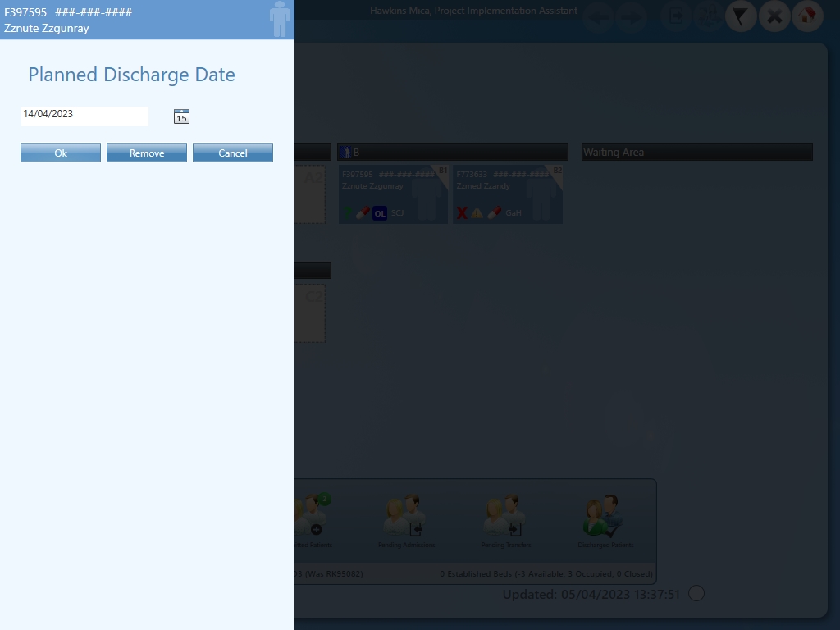Click the Waiting Area header bar
This screenshot has height=630, width=840.
click(697, 152)
